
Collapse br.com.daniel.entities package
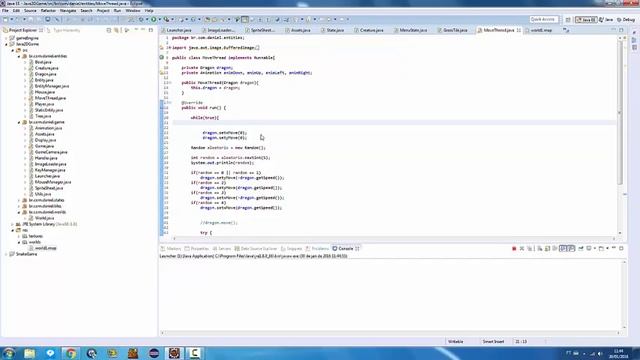[19, 56]
